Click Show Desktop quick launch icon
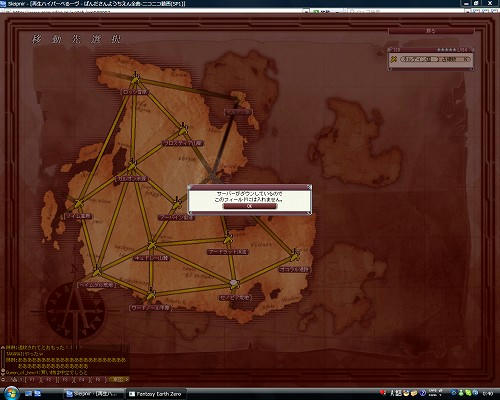 pos(29,394)
